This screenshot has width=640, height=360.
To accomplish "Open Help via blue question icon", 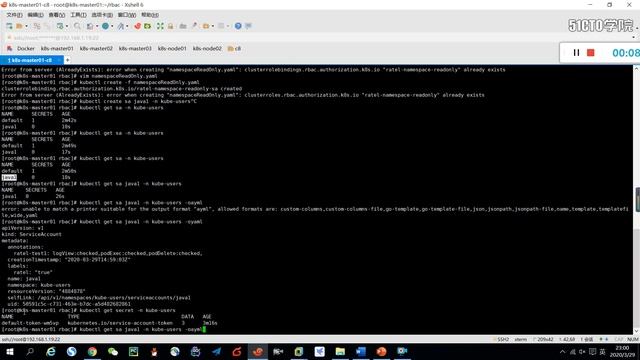I will click(x=238, y=26).
